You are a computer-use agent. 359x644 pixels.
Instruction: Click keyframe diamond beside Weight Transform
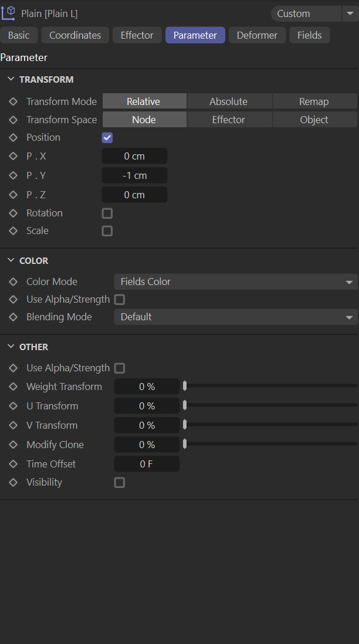pos(13,387)
